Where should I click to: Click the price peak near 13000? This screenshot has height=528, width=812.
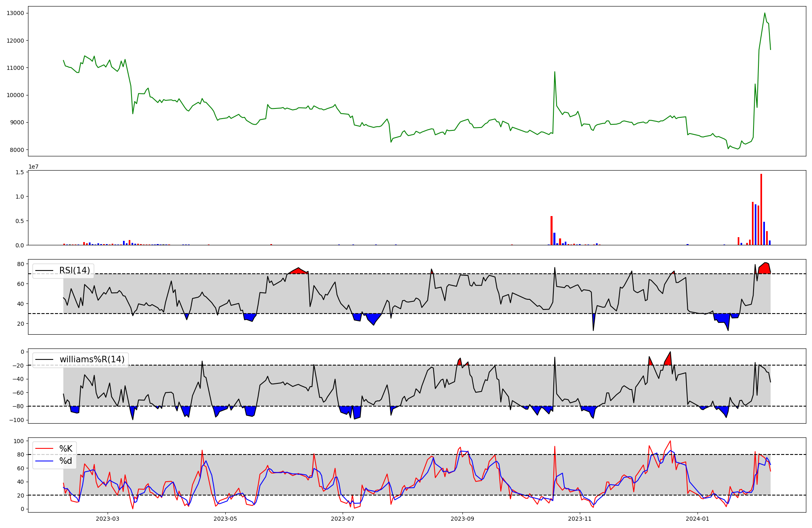764,13
